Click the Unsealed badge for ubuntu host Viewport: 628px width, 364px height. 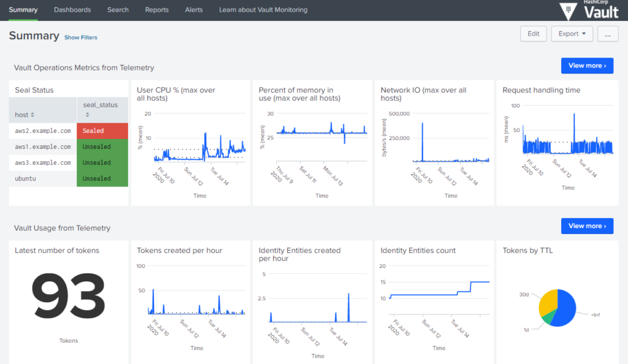tap(102, 178)
